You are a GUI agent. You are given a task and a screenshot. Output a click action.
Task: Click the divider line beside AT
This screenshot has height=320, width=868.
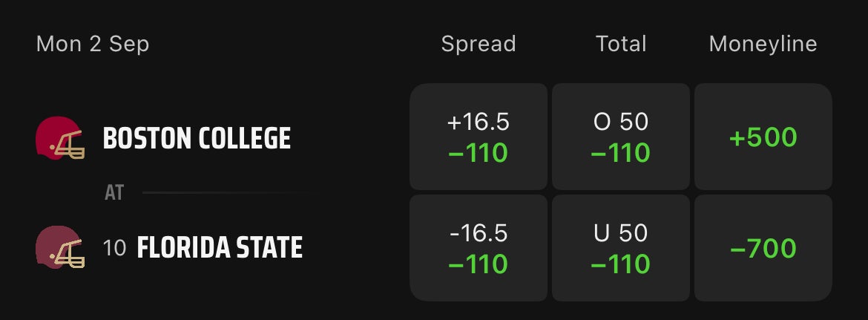coord(223,193)
